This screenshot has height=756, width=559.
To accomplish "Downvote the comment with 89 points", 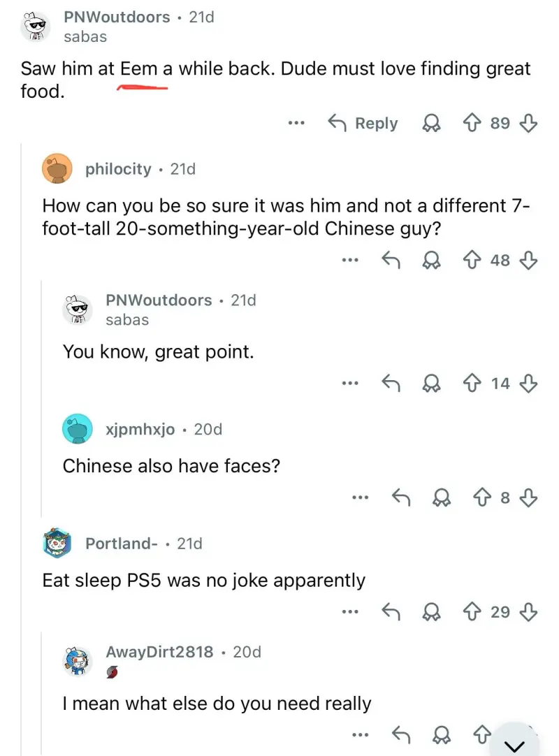I will click(529, 124).
